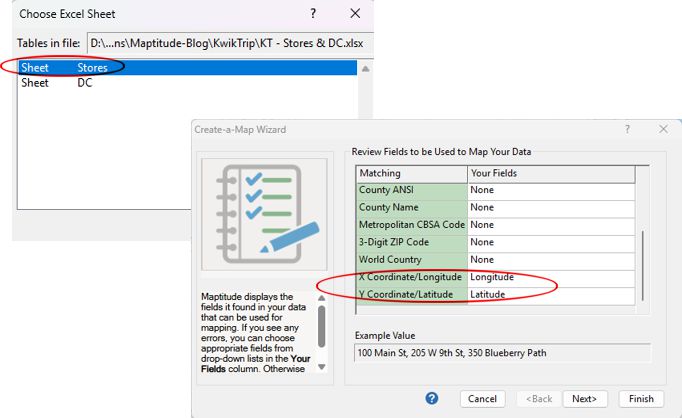This screenshot has width=682, height=418.
Task: Change the County ANSI field selection
Action: 550,190
